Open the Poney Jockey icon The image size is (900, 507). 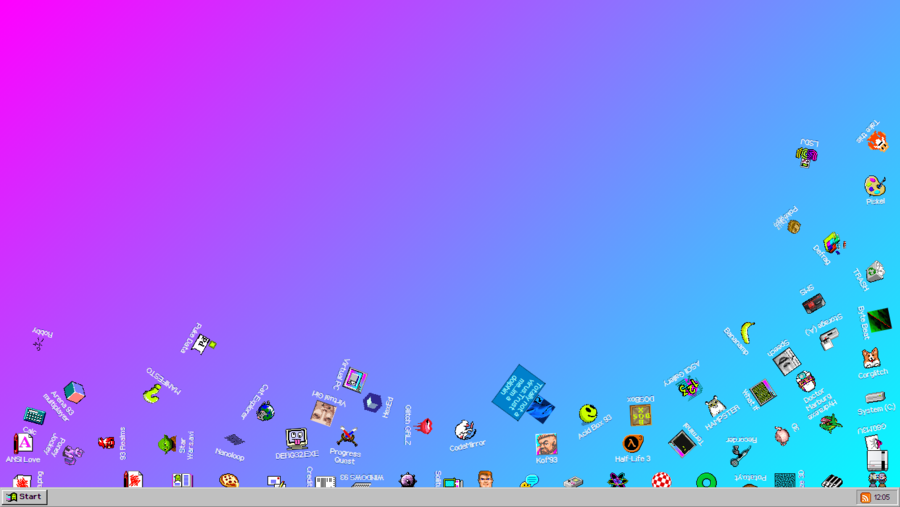tap(73, 455)
